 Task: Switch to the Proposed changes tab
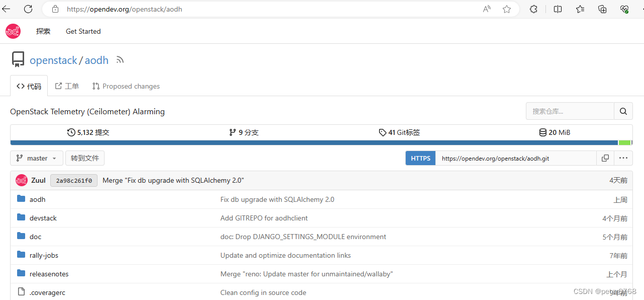click(126, 86)
